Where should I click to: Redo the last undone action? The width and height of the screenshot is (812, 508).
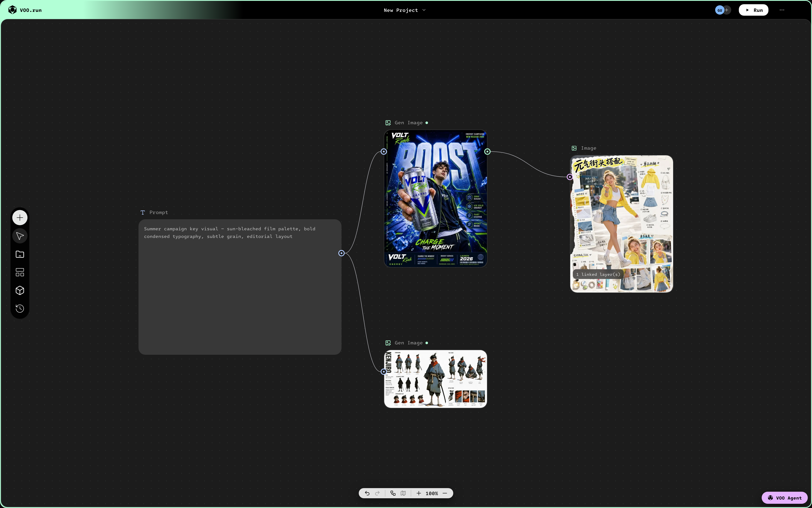377,493
